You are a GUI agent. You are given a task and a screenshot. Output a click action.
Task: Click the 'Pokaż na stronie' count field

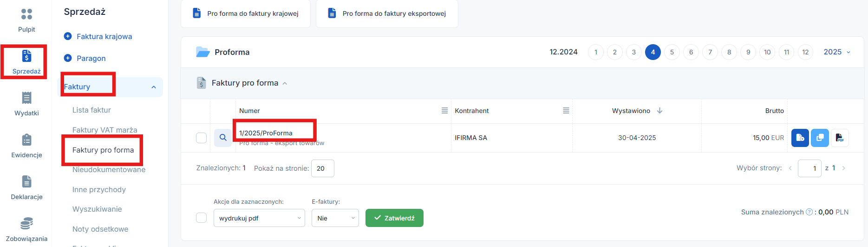(322, 168)
